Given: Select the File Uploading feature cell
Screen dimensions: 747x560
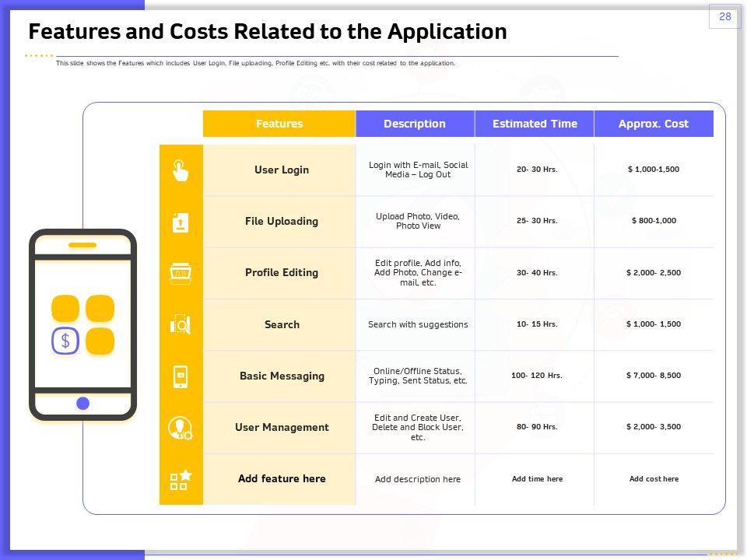Looking at the screenshot, I should tap(279, 222).
